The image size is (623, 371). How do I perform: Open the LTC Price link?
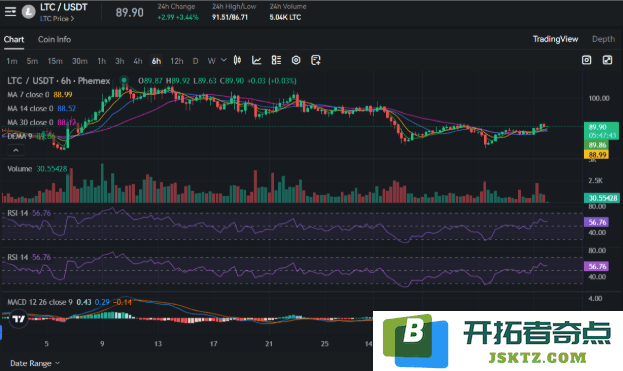click(57, 19)
